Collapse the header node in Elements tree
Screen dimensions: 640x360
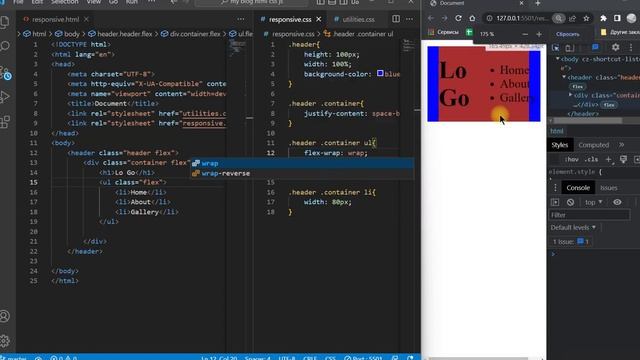564,77
